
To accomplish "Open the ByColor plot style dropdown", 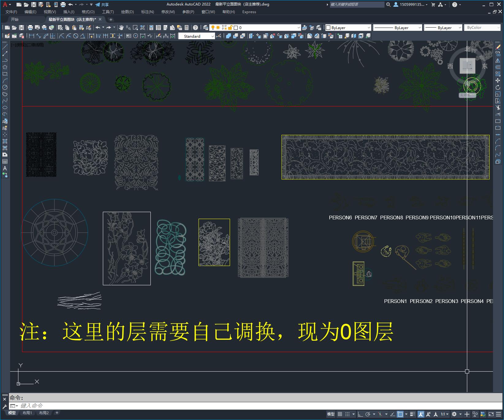I will pos(483,28).
